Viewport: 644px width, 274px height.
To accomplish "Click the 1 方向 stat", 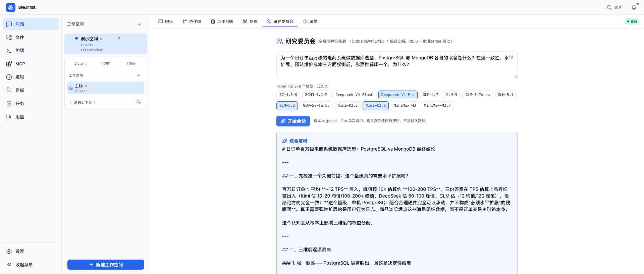I will [106, 63].
